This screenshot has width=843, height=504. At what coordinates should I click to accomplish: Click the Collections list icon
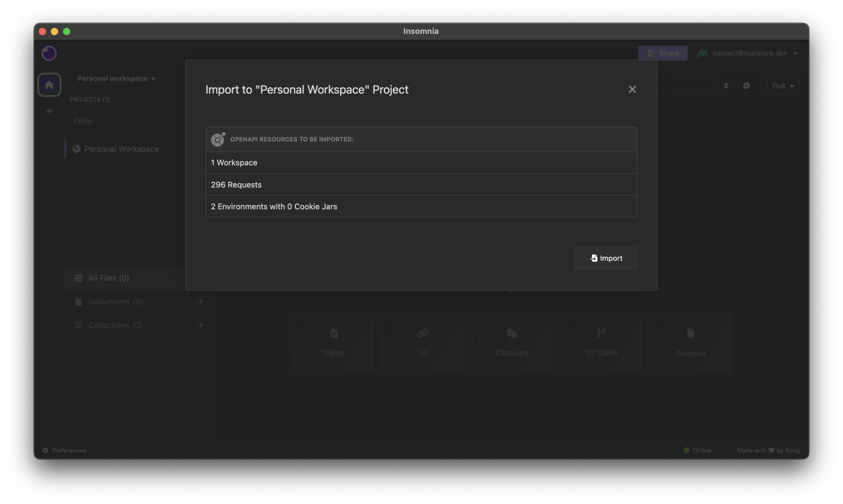78,326
